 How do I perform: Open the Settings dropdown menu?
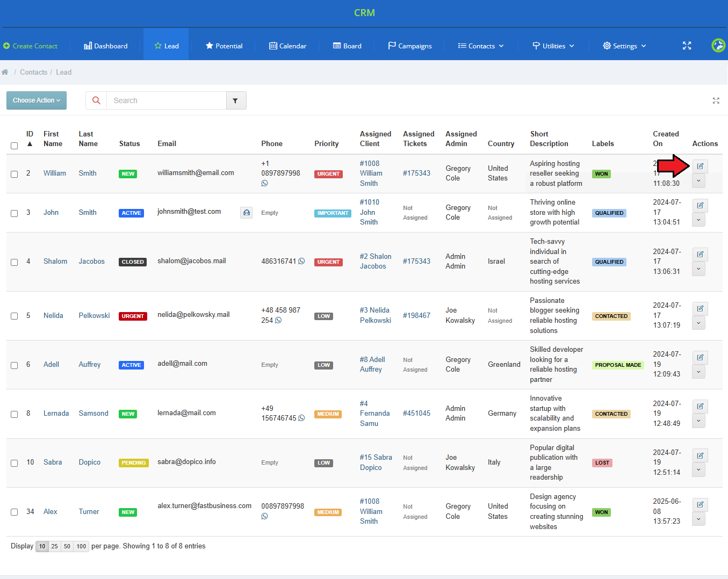coord(624,46)
